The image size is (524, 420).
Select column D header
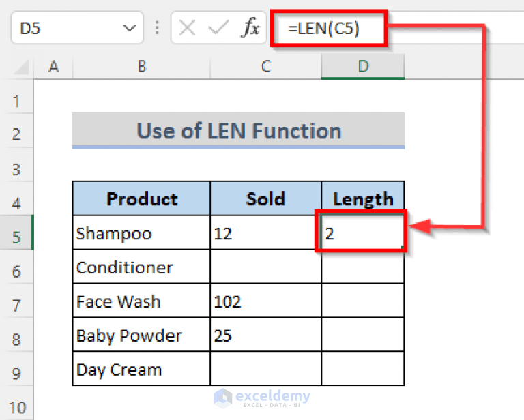coord(363,67)
